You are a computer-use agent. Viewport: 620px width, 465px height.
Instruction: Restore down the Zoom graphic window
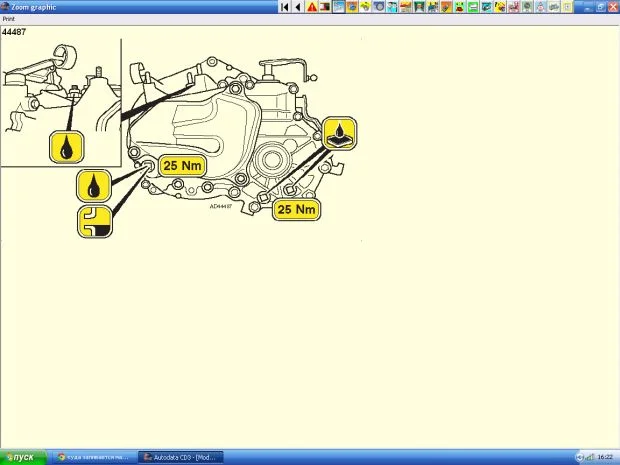602,6
